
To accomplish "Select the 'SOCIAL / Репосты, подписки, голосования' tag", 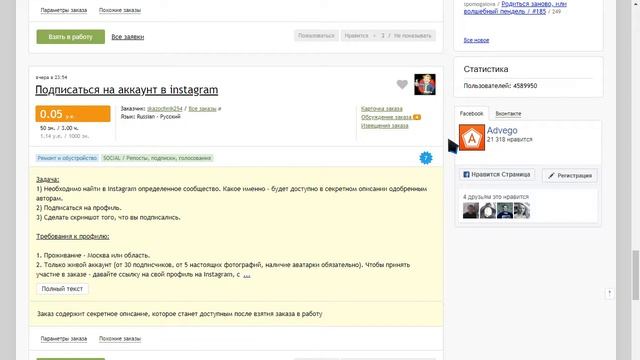I will point(157,158).
